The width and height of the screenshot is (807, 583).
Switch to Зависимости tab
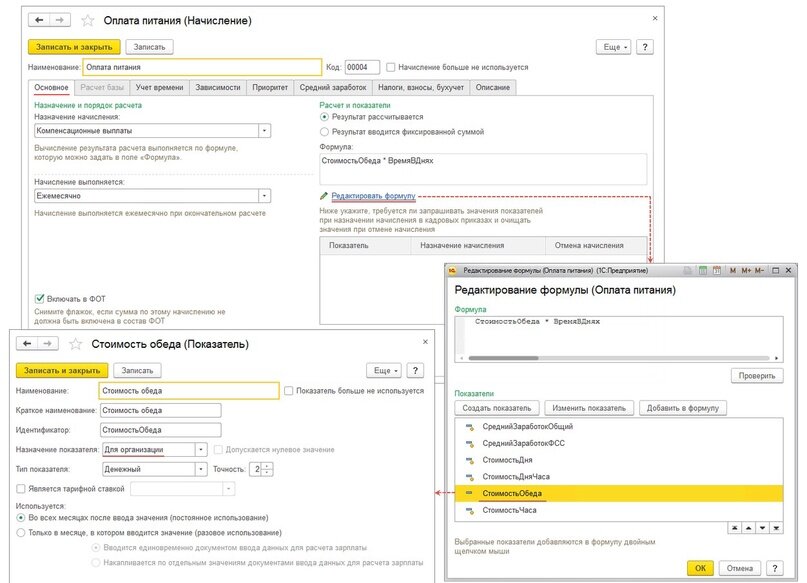[x=218, y=87]
